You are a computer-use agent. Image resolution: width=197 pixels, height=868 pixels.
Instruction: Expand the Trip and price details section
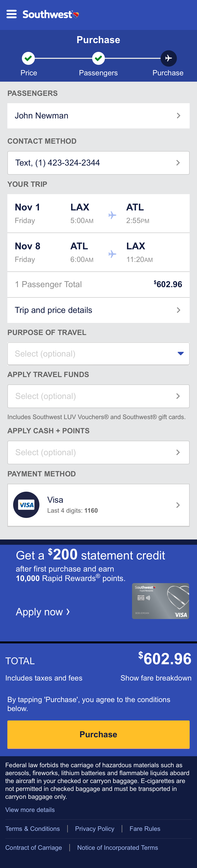point(98,310)
